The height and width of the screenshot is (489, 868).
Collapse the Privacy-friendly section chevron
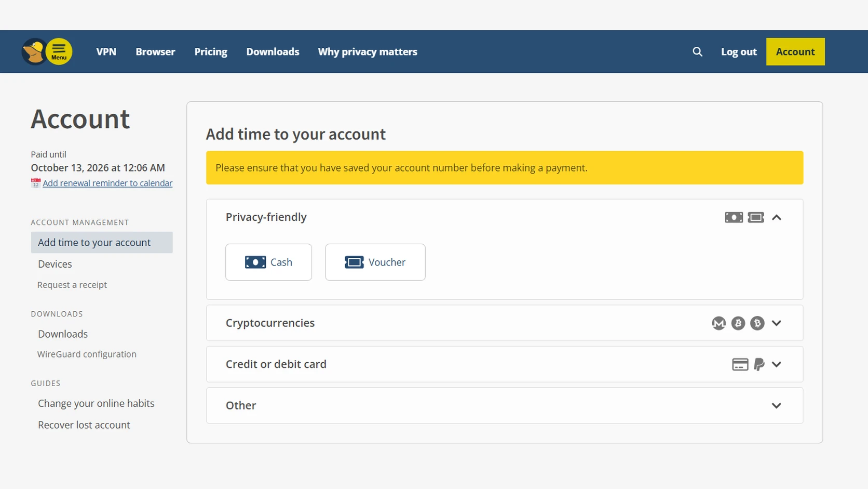coord(776,217)
